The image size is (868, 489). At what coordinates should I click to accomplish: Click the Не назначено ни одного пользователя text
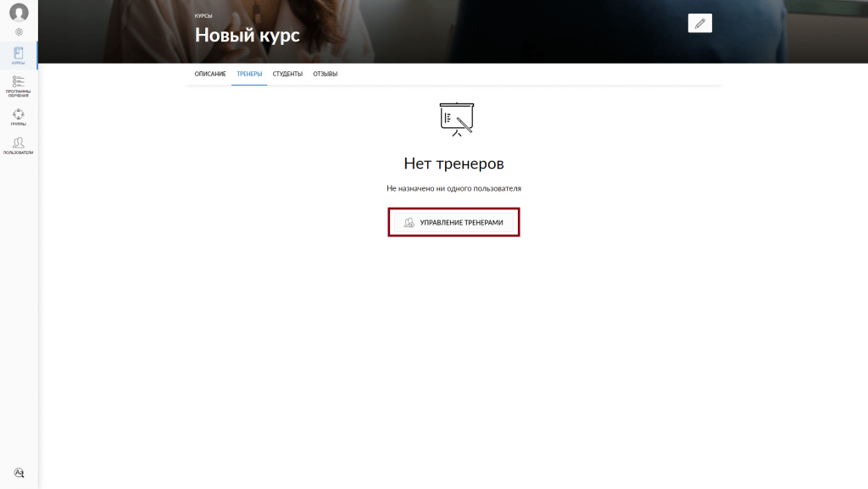(454, 189)
